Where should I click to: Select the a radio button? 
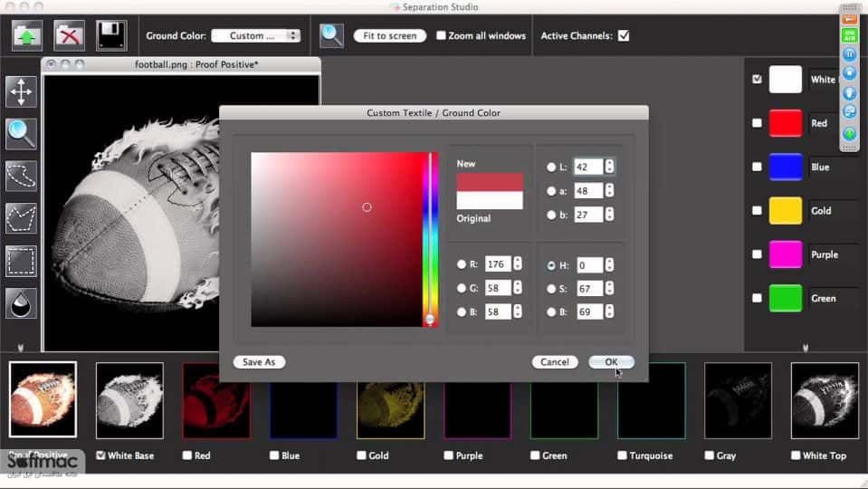click(x=551, y=191)
